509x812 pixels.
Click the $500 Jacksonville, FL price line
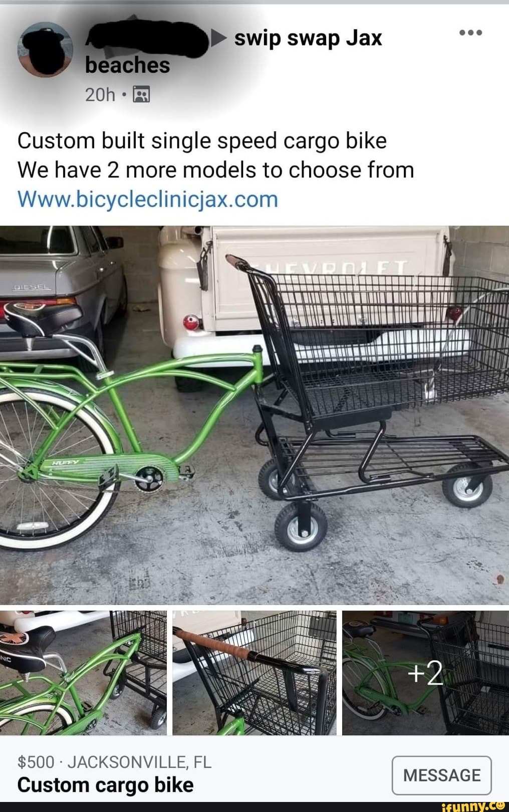click(x=114, y=762)
